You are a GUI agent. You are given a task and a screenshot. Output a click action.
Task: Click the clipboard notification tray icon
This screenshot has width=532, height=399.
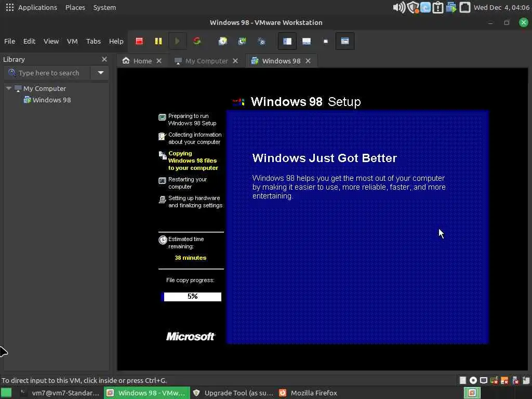437,7
